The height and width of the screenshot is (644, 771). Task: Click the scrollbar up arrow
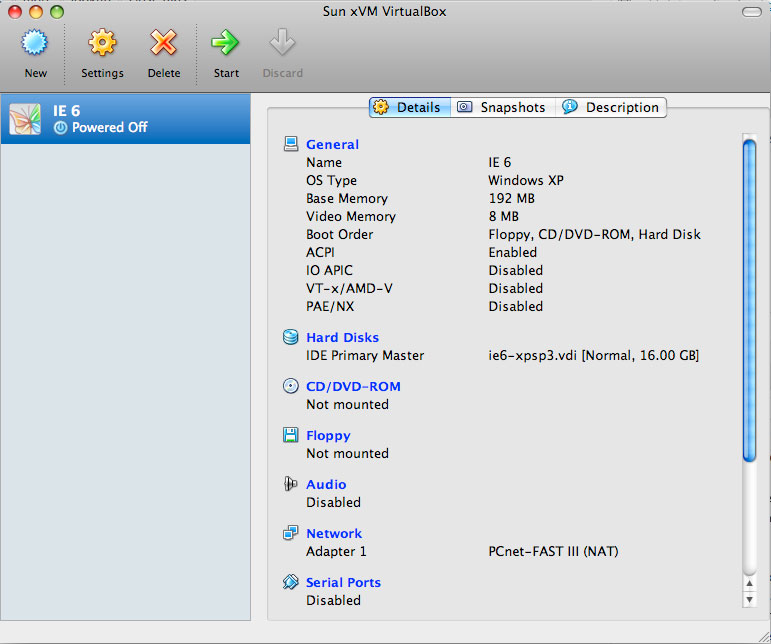pos(749,584)
